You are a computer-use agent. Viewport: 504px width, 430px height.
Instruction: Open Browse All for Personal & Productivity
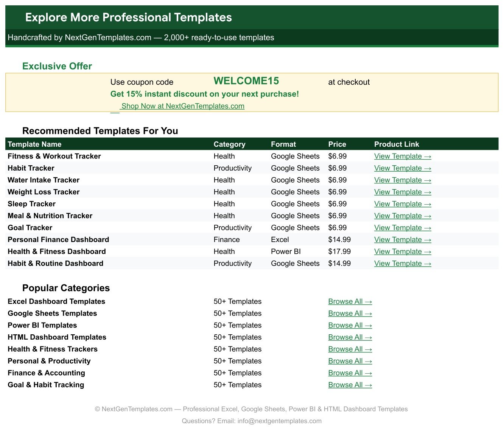350,361
